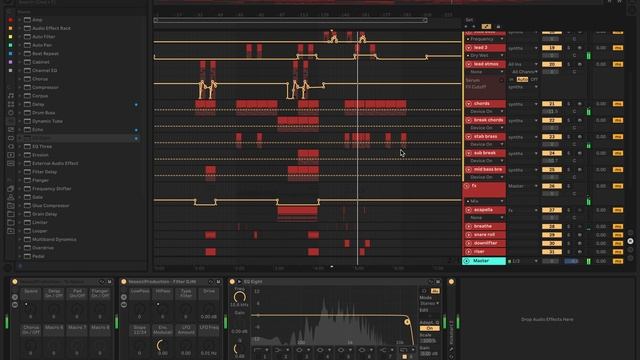Click the arrow icon on stab brass track
The image size is (640, 360).
469,137
